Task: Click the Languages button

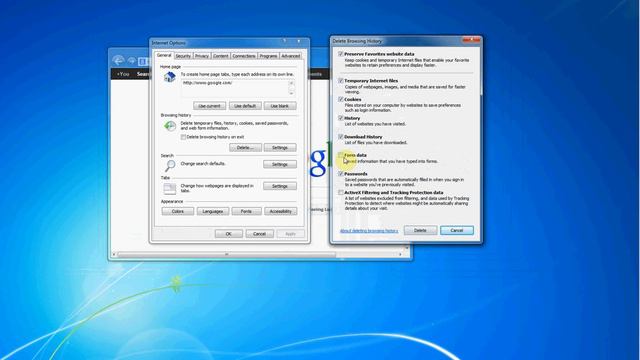Action: 213,211
